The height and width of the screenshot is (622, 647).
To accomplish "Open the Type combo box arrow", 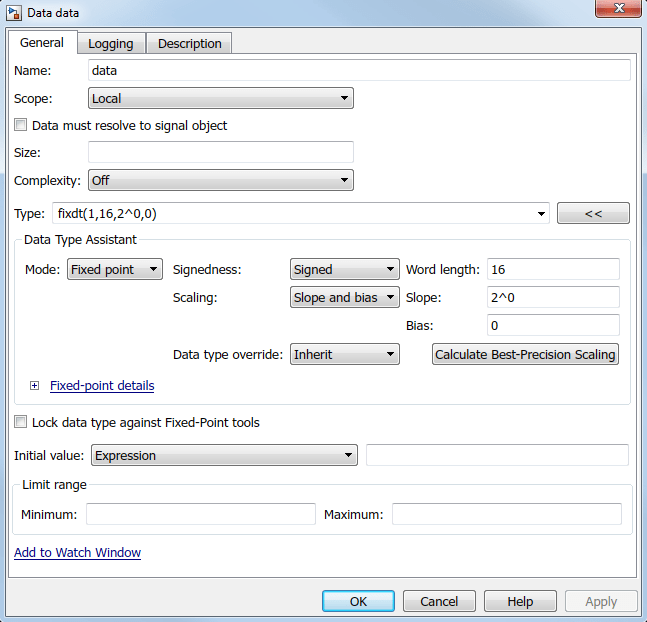I will pos(541,214).
